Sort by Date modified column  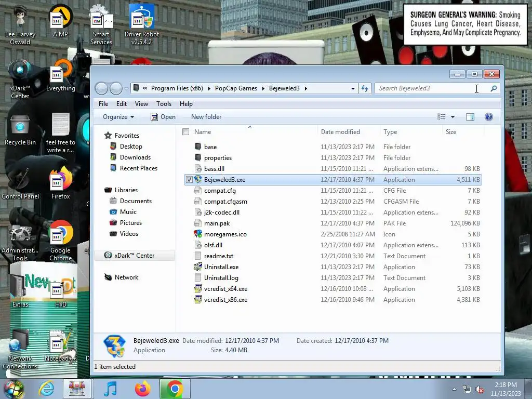point(349,132)
